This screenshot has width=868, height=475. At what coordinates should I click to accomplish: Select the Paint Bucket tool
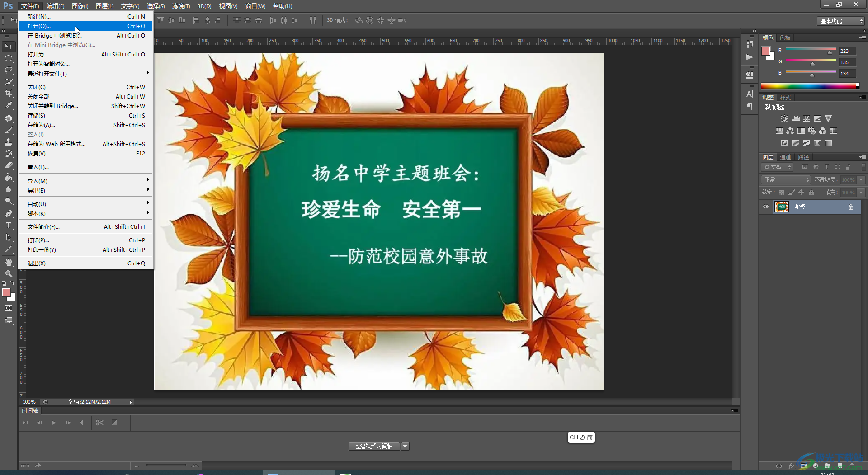coord(9,177)
